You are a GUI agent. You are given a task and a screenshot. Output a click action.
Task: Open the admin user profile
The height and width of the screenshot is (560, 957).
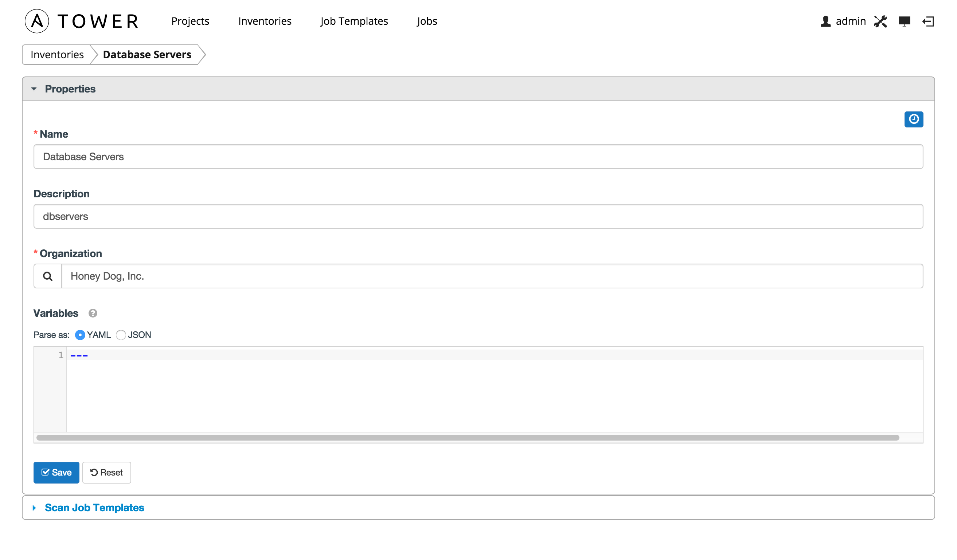tap(843, 21)
